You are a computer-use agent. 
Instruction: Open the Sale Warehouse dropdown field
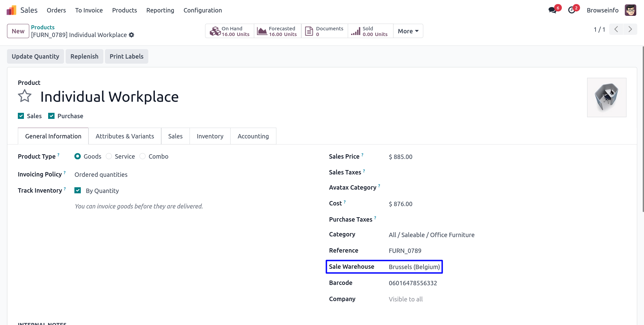pyautogui.click(x=414, y=267)
